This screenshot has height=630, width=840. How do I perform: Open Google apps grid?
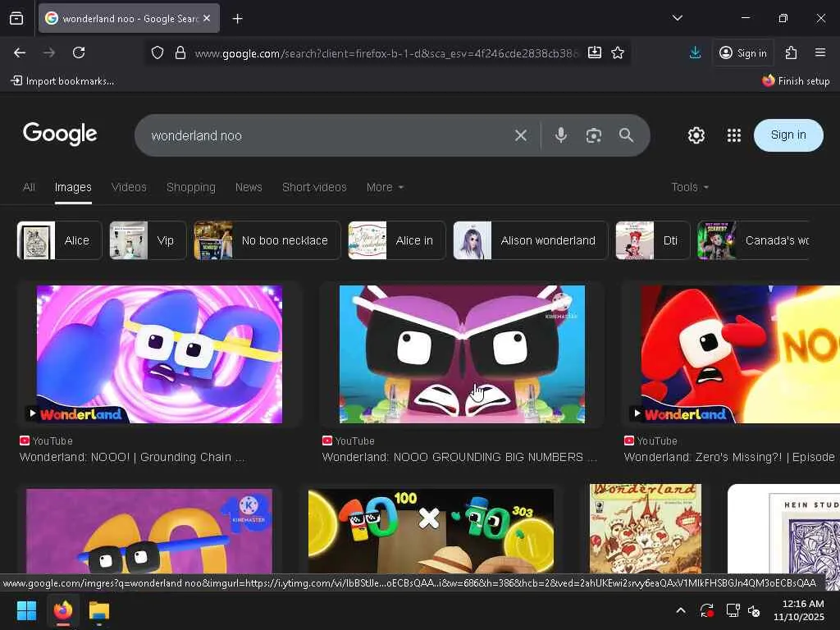734,135
